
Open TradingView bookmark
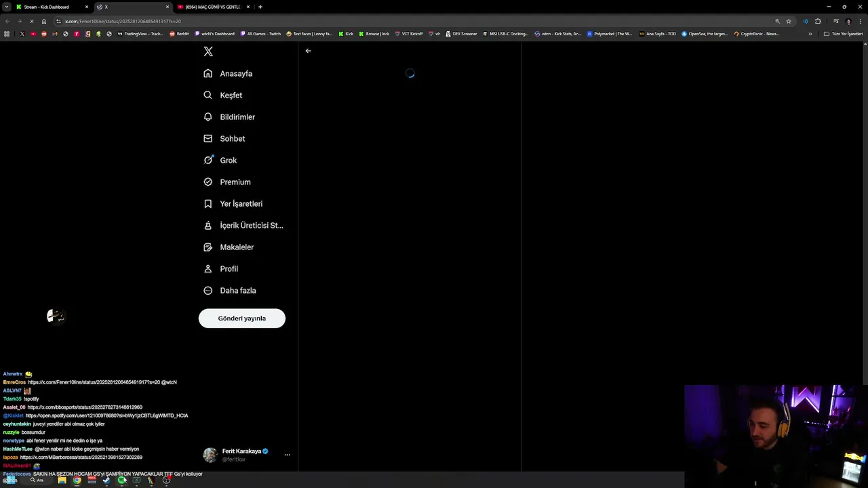coord(140,34)
